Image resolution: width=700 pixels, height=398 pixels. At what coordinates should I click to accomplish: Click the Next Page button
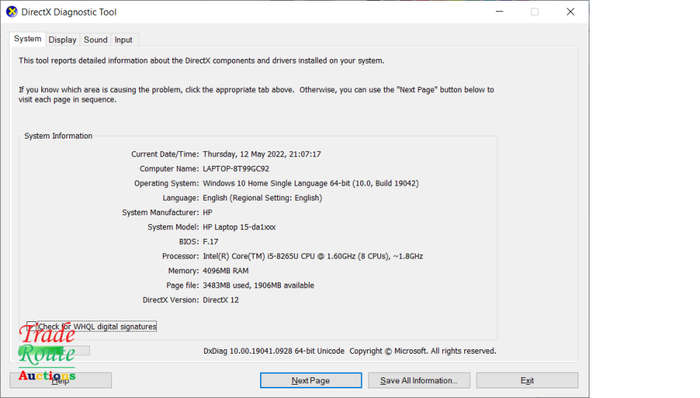click(311, 381)
